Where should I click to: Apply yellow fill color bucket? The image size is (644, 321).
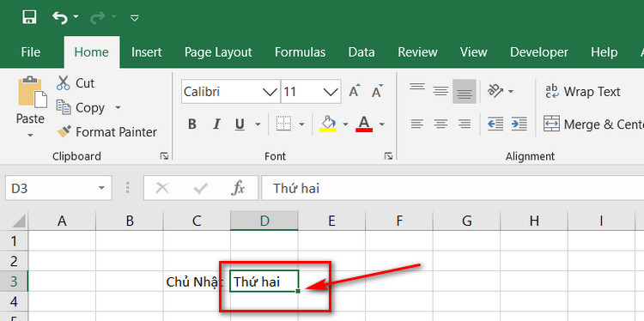click(328, 124)
